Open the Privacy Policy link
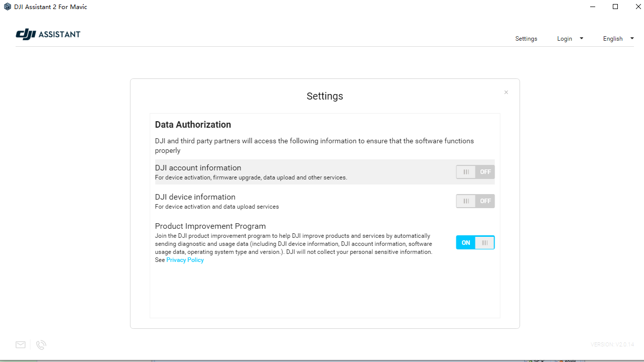The image size is (644, 362). 185,260
